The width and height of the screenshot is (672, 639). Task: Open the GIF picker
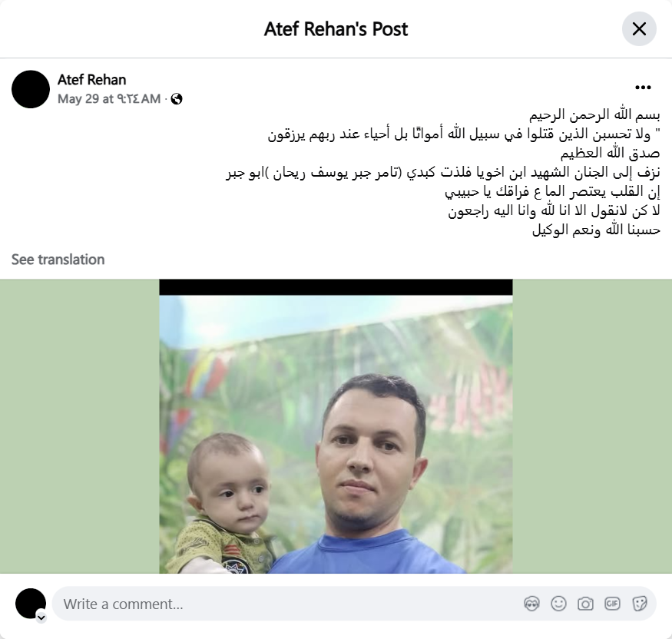click(x=612, y=604)
